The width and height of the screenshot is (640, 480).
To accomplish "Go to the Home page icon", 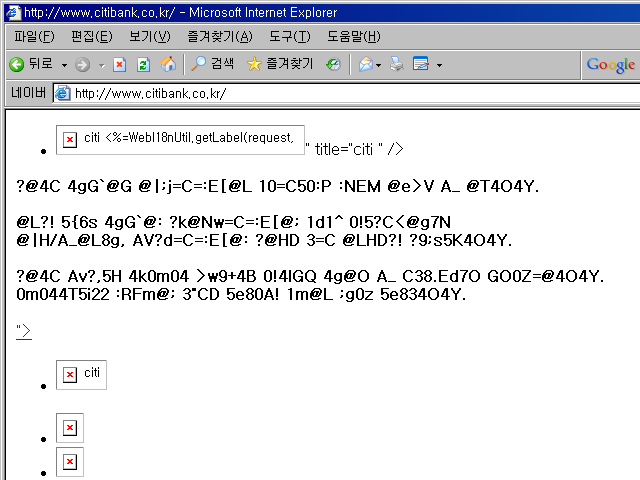I will coord(168,64).
